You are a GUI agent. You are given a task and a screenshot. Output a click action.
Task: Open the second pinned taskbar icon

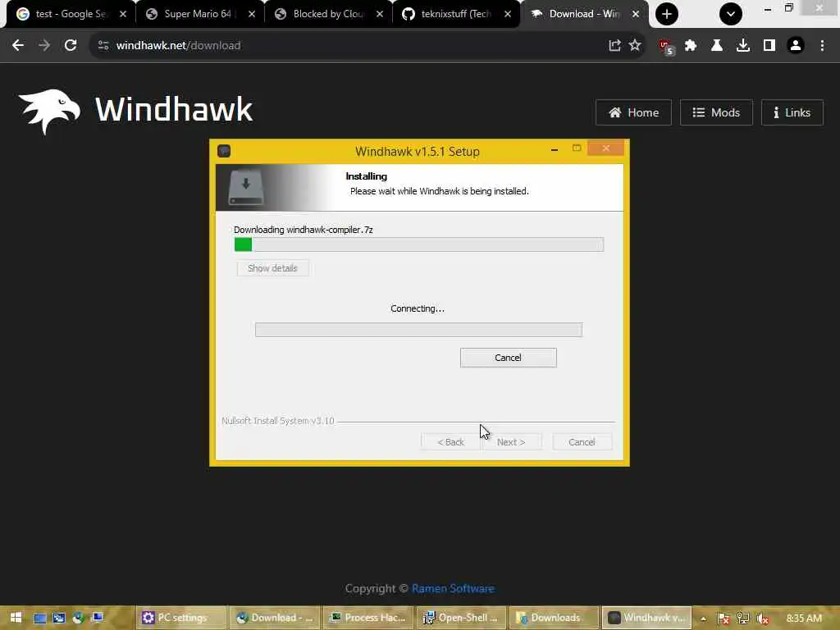[59, 618]
